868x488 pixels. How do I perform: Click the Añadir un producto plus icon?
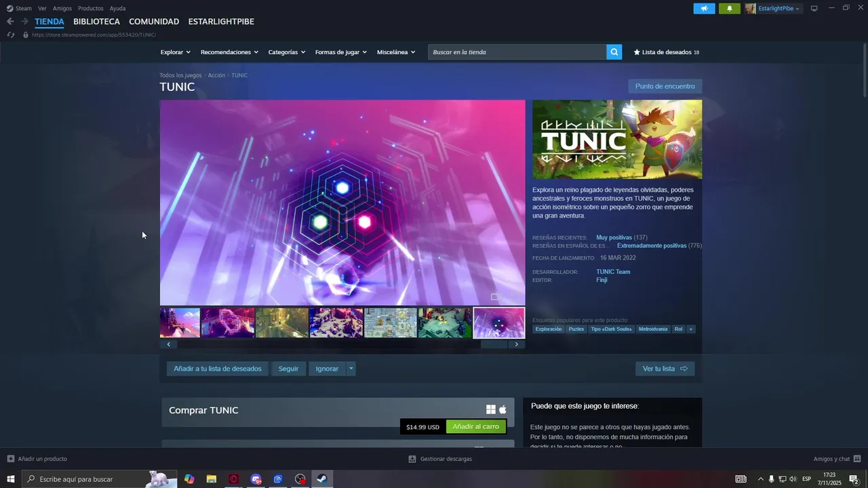click(10, 459)
